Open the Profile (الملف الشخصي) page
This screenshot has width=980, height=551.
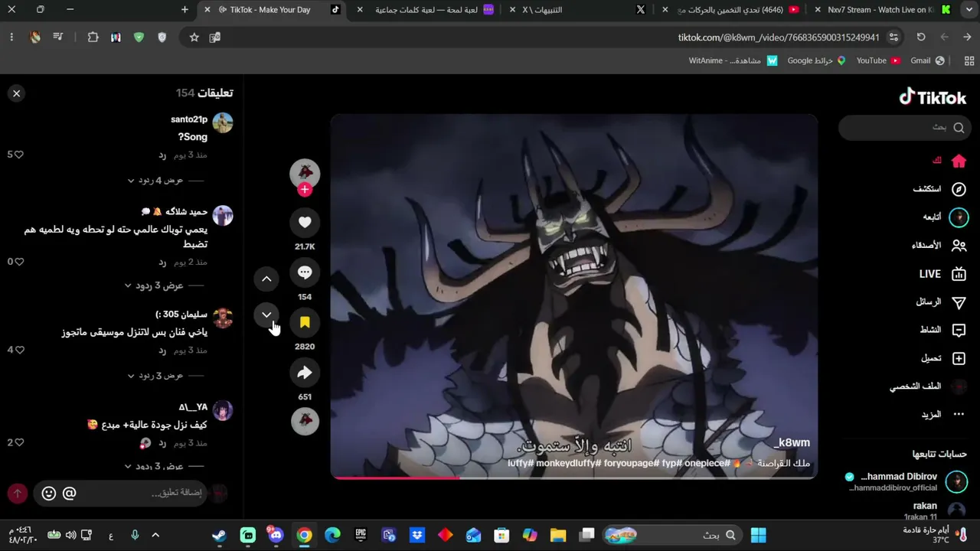[x=929, y=386]
